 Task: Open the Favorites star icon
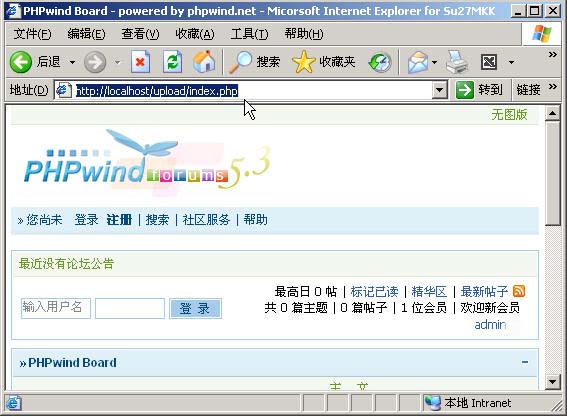pos(303,62)
